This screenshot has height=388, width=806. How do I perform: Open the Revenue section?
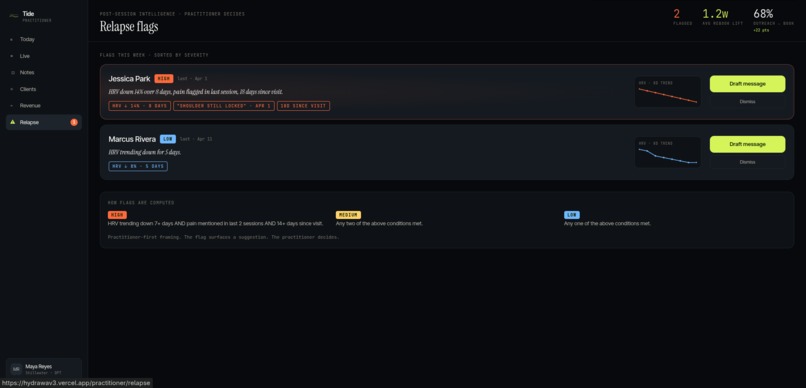pos(44,106)
